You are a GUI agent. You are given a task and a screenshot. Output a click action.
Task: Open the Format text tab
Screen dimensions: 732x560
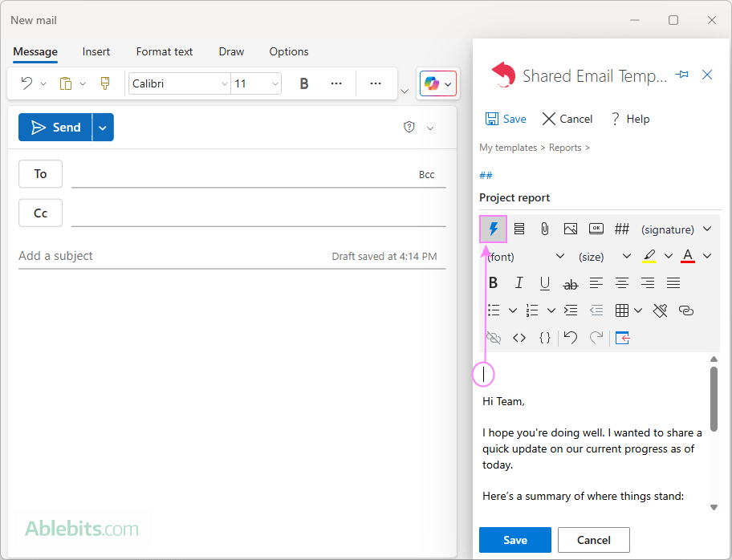(x=165, y=51)
